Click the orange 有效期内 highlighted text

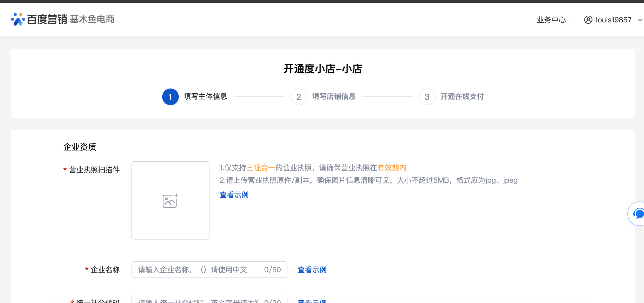tap(392, 168)
